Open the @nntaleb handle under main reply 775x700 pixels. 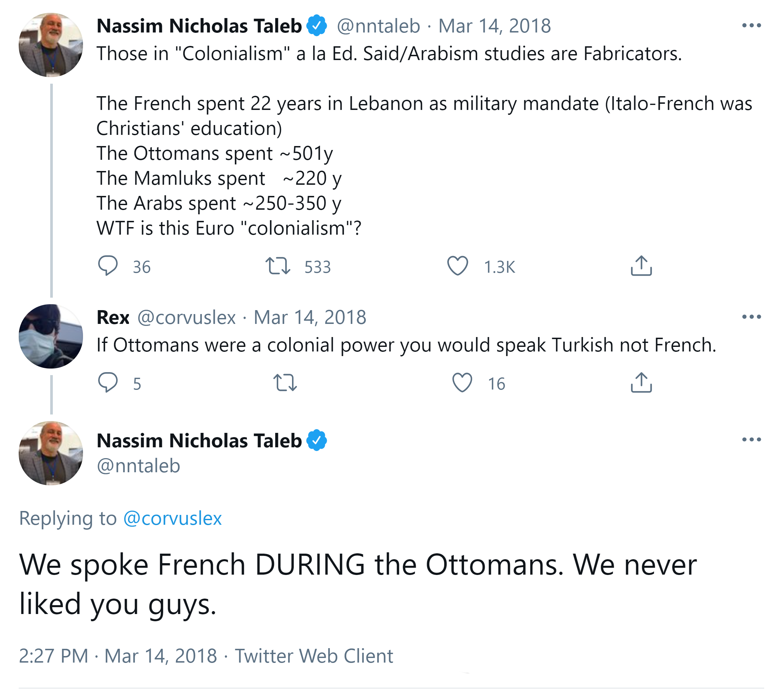[138, 466]
